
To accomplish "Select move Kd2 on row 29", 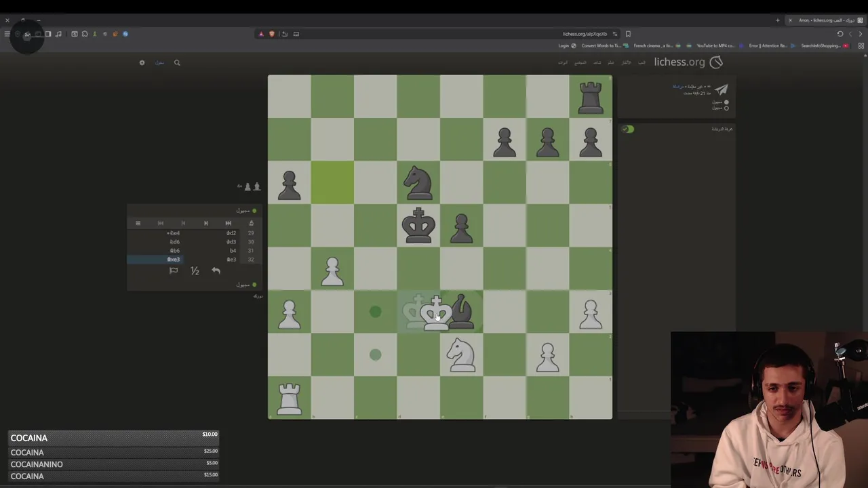I will pyautogui.click(x=231, y=233).
